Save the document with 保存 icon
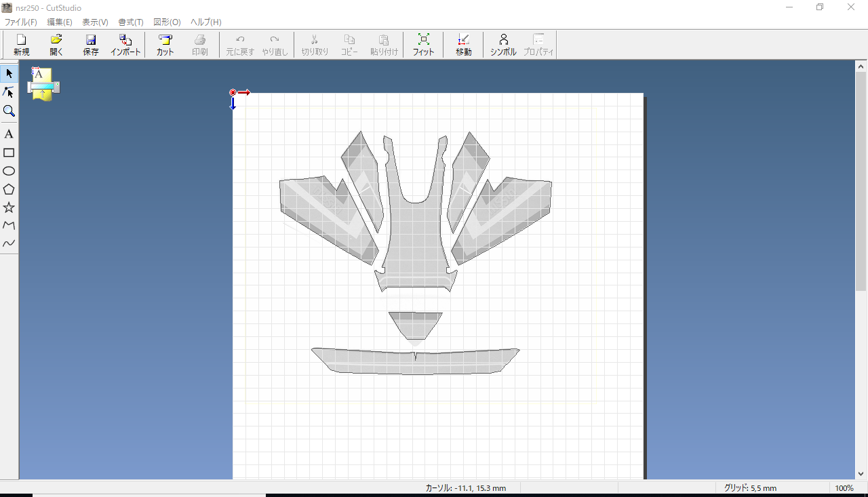Screen dimensions: 868x497 tap(91, 45)
